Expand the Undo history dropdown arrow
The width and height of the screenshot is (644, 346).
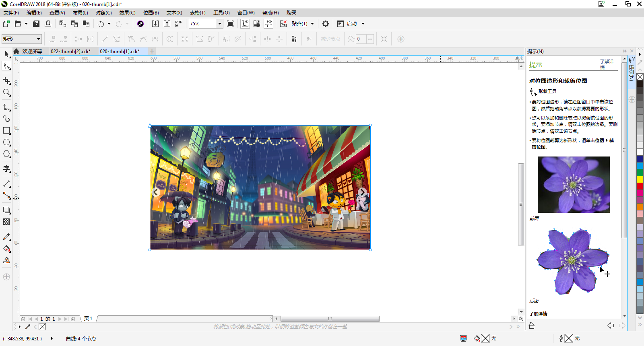(109, 24)
